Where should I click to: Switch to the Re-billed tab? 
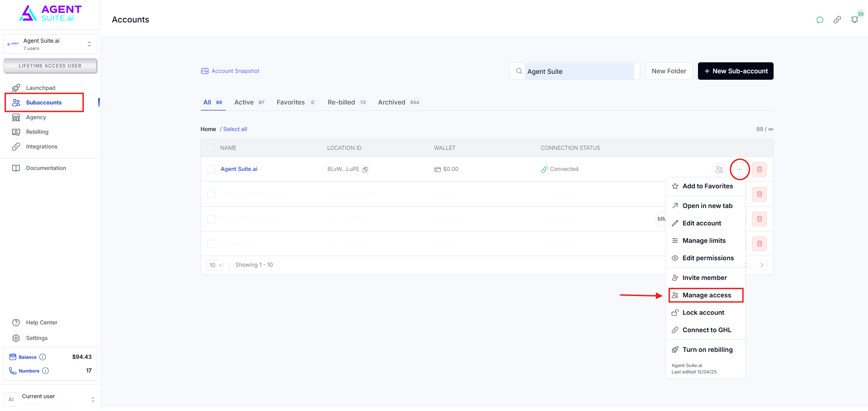pyautogui.click(x=347, y=102)
